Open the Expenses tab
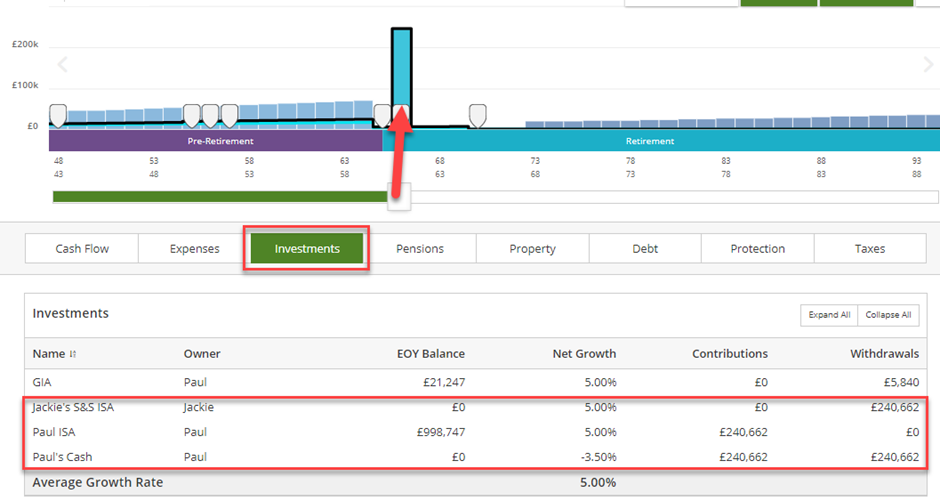 194,249
